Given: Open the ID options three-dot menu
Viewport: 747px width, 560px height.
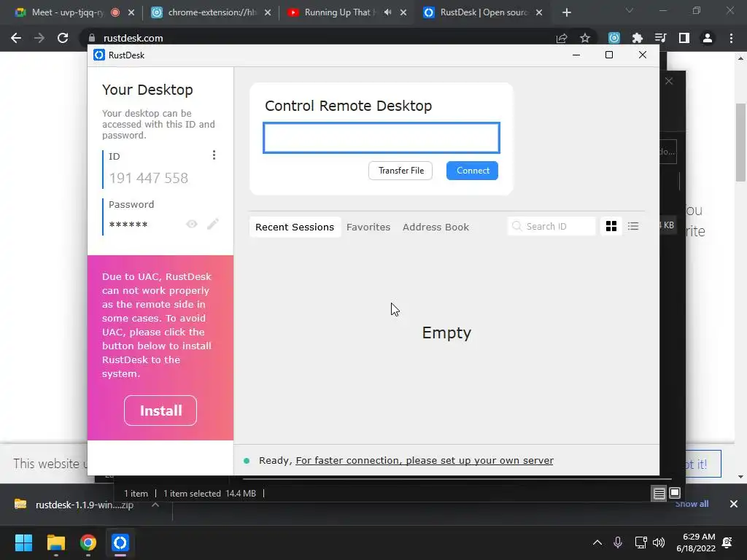Looking at the screenshot, I should point(214,155).
